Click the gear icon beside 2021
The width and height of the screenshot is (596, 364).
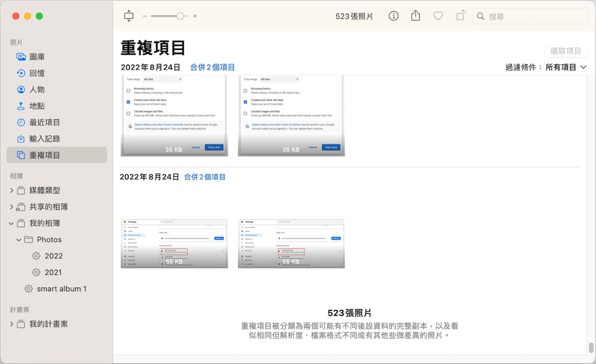click(x=36, y=272)
